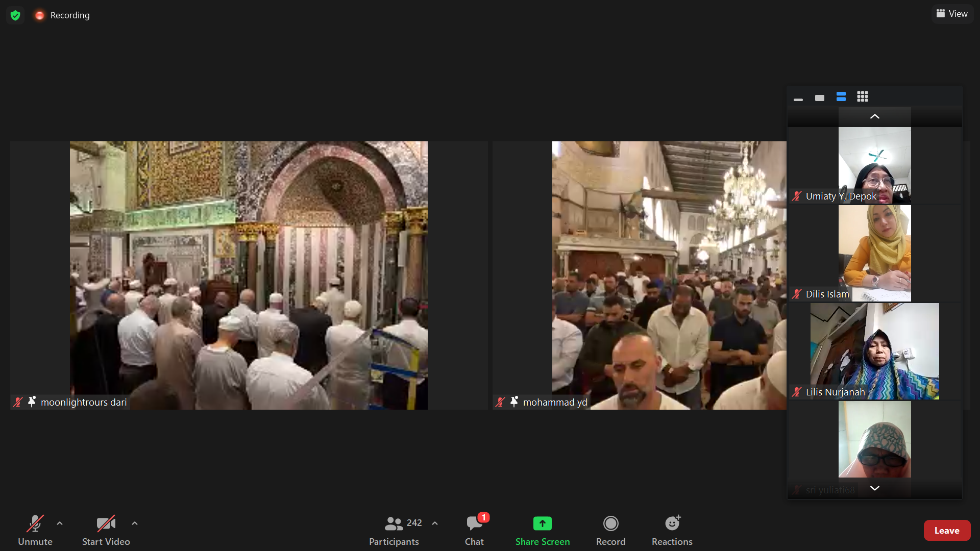Select single active speaker thumbnail view
Image resolution: width=980 pixels, height=551 pixels.
click(x=820, y=98)
